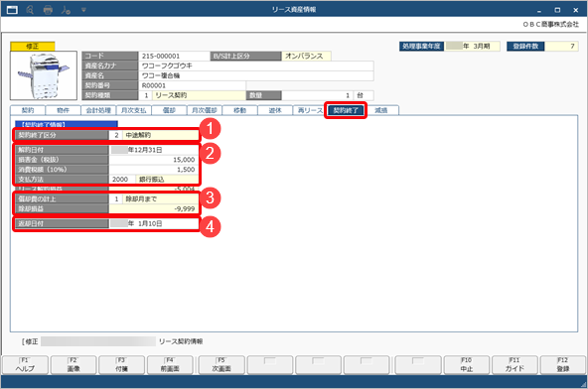Go to the 移動 tab
This screenshot has width=588, height=389.
pos(239,110)
